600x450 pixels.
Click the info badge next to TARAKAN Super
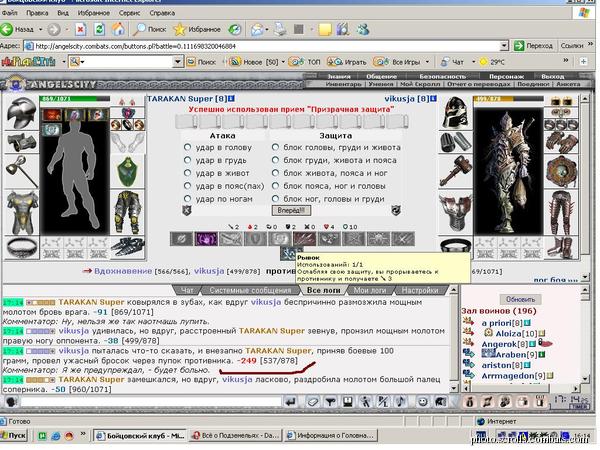tap(231, 99)
